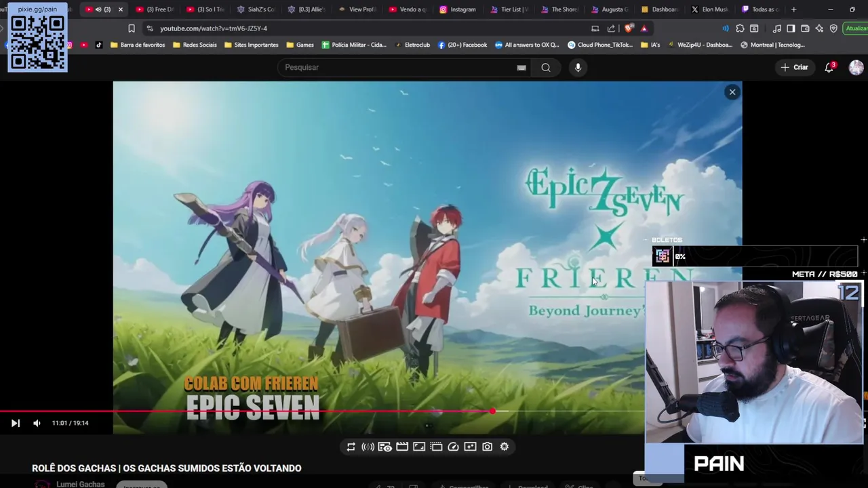Toggle cinema mode clapperboard icon
Viewport: 868px width, 488px height.
[x=402, y=447]
